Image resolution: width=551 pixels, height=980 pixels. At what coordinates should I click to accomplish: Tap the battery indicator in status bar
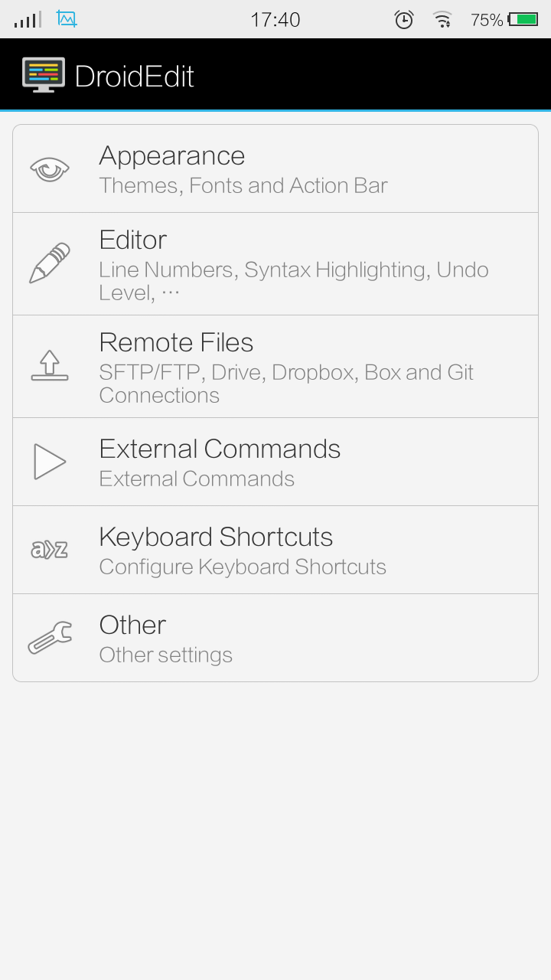point(523,20)
